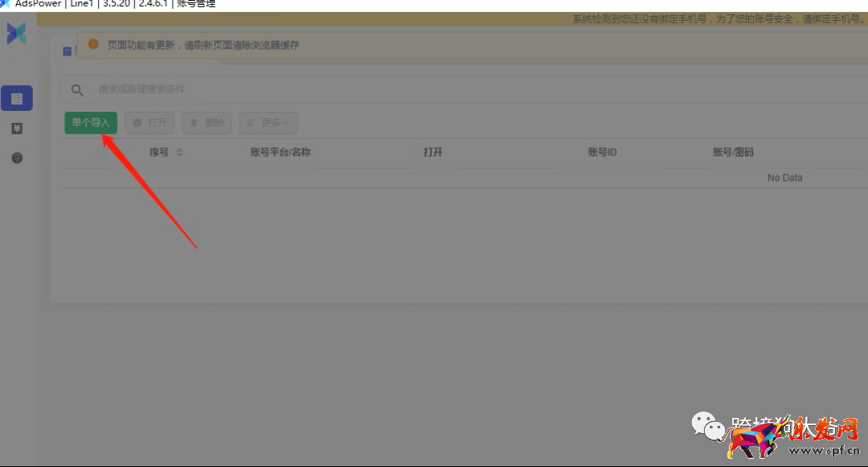Click the 账号平台/名称 column header
Viewport: 868px width, 467px height.
pos(280,153)
